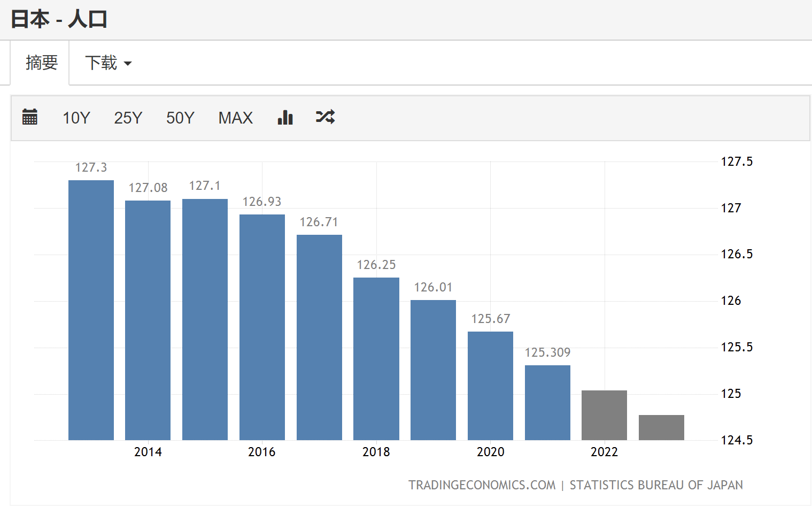Click the TRADINGECONOMICS.COM source text

point(482,485)
